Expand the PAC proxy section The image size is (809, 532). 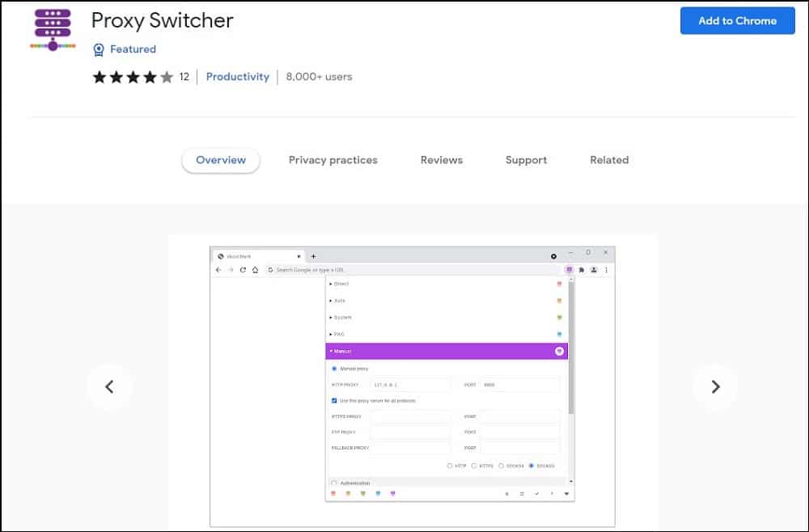(447, 334)
